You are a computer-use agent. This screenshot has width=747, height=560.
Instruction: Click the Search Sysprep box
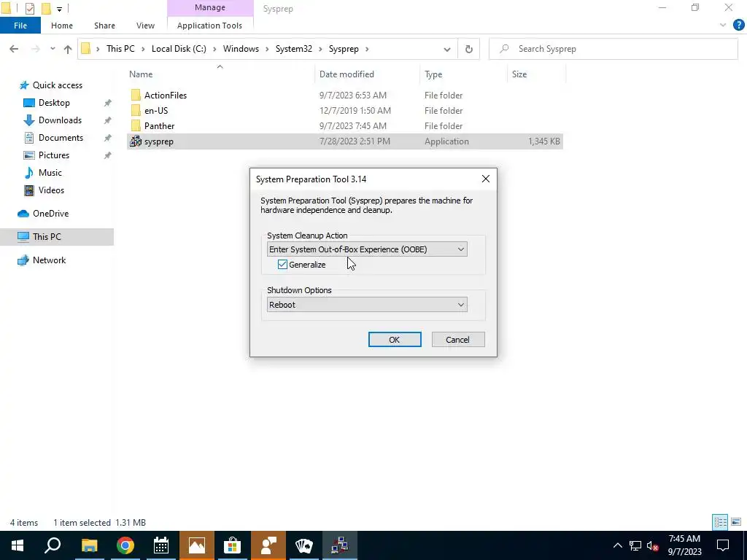[613, 49]
